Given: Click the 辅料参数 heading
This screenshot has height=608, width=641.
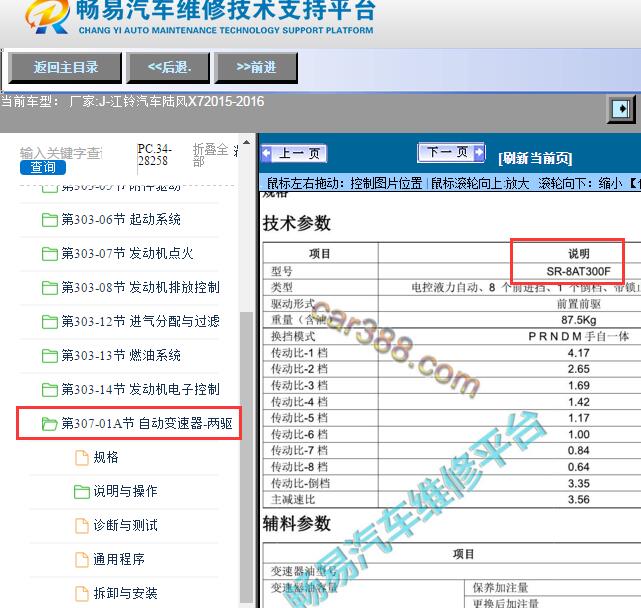Looking at the screenshot, I should point(297,524).
